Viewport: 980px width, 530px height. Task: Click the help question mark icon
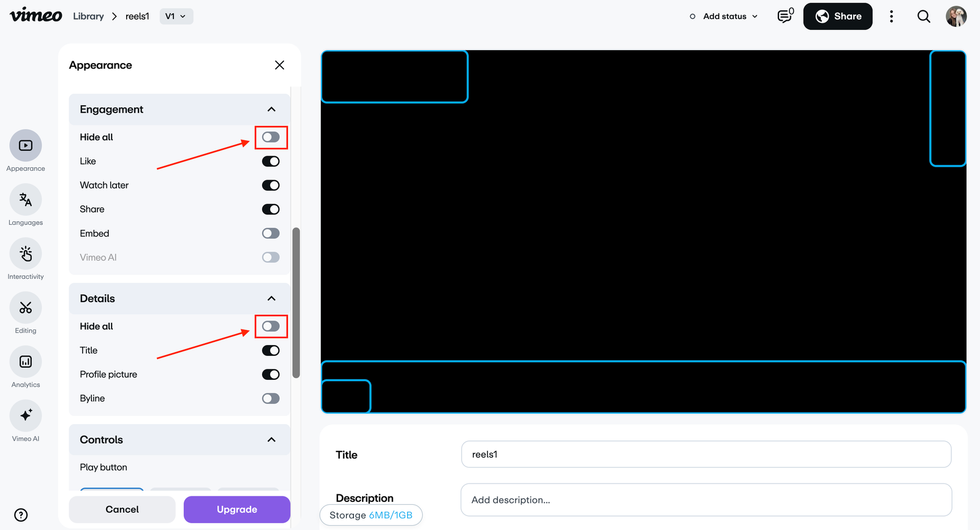[21, 515]
